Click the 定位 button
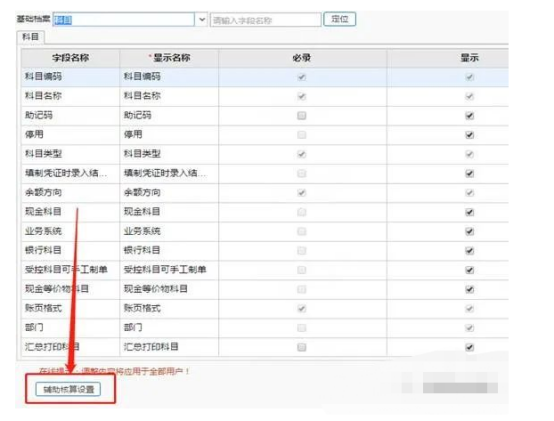554x421 pixels. [340, 19]
